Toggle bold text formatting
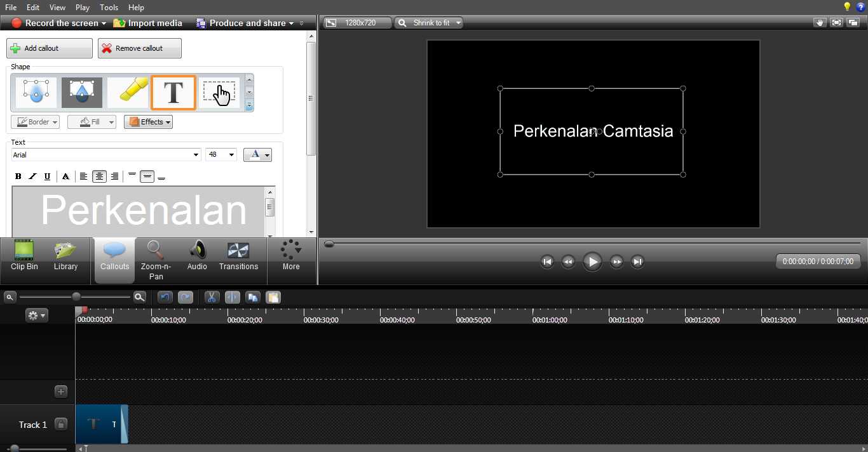 tap(18, 176)
